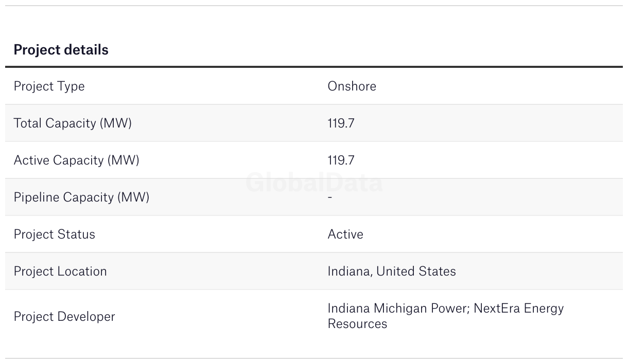Click the Onshore value
This screenshot has height=364, width=628.
pos(352,86)
